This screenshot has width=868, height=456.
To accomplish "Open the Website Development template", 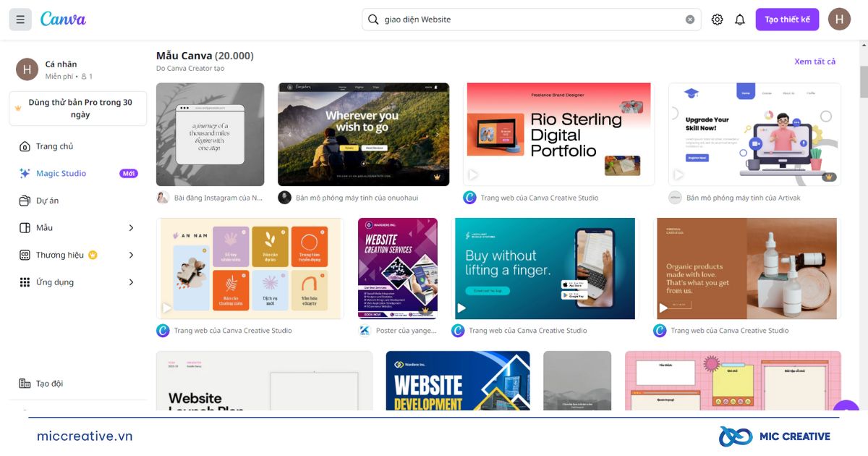I will coord(458,381).
